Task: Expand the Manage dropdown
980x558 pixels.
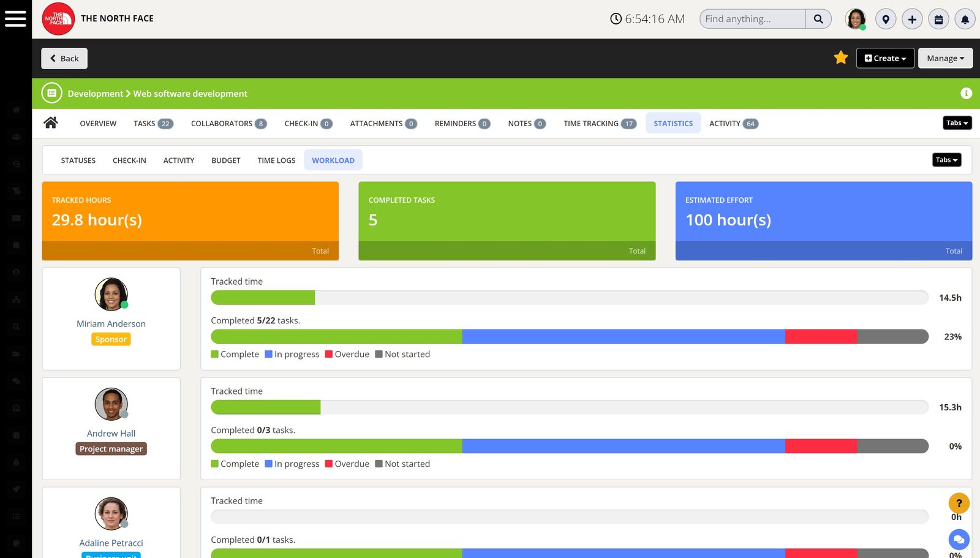Action: click(x=944, y=58)
